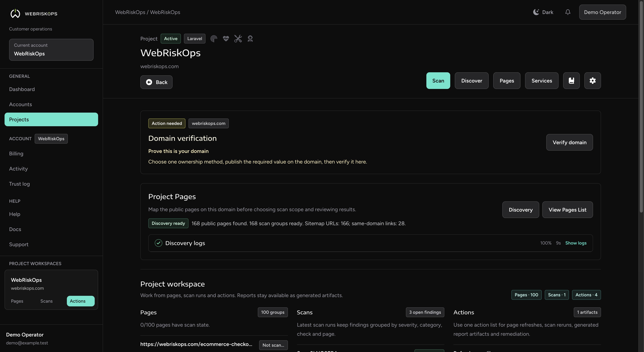This screenshot has width=644, height=352.
Task: Click the heartbeat health icon in project header
Action: click(226, 39)
